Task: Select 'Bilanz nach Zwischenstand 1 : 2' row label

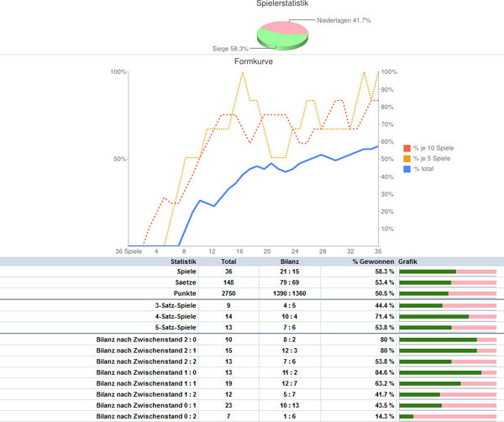Action: [x=146, y=394]
